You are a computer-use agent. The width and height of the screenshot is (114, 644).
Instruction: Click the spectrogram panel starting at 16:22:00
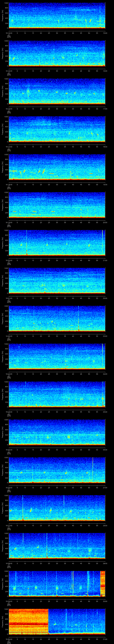point(57,318)
